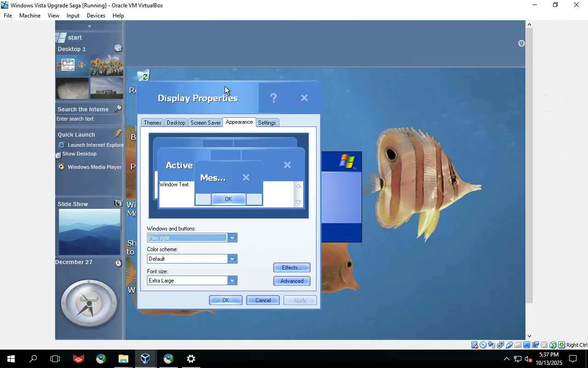Click the Launch Internet Explorer link text
The width and height of the screenshot is (588, 368).
point(96,145)
